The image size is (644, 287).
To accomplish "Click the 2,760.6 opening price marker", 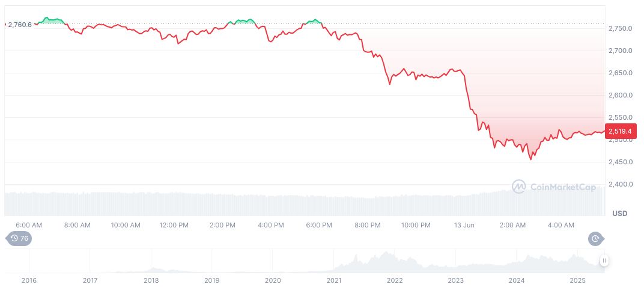I will pyautogui.click(x=19, y=24).
